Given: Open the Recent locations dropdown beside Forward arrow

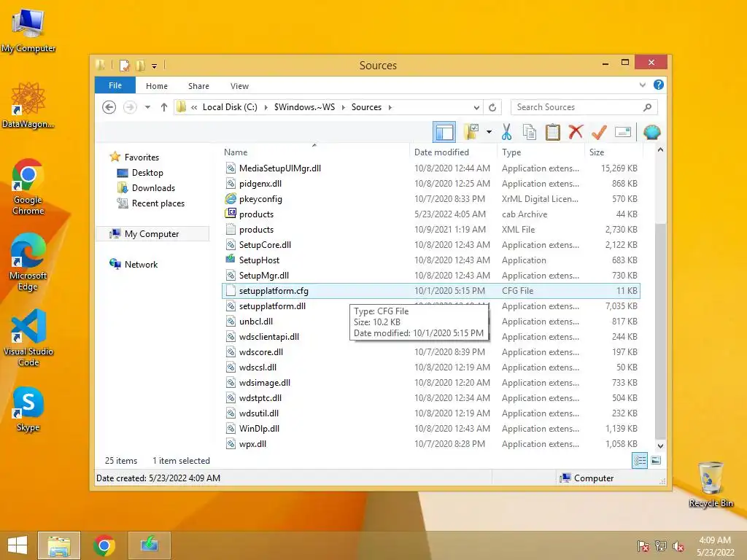Looking at the screenshot, I should tap(147, 107).
